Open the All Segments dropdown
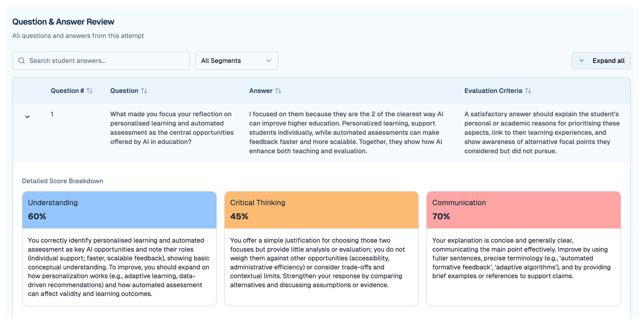This screenshot has height=324, width=644. [x=236, y=61]
